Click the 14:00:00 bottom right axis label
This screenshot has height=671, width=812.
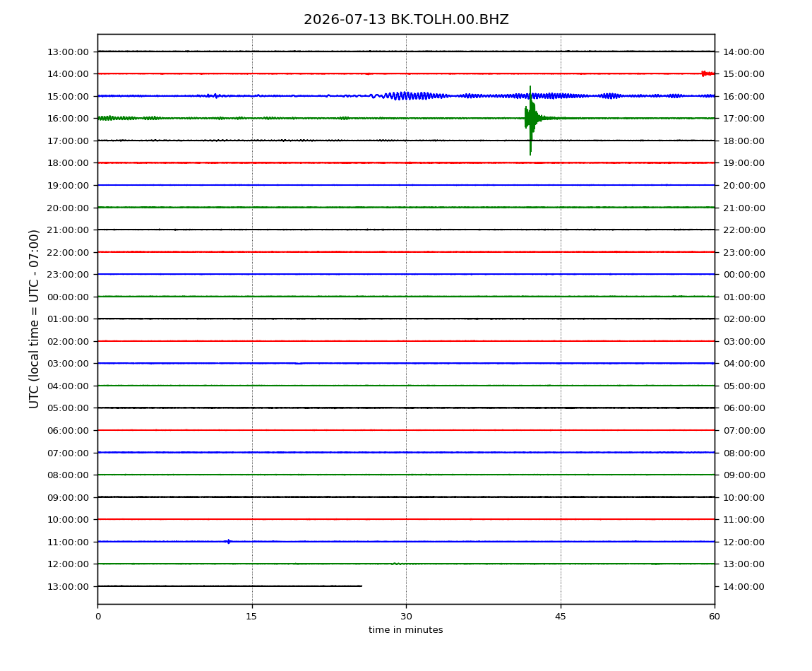tap(744, 586)
